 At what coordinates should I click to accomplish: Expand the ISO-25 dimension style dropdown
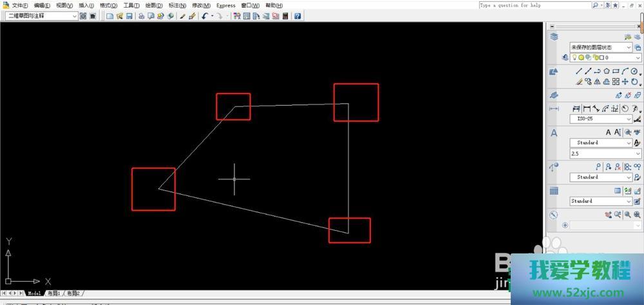[629, 119]
